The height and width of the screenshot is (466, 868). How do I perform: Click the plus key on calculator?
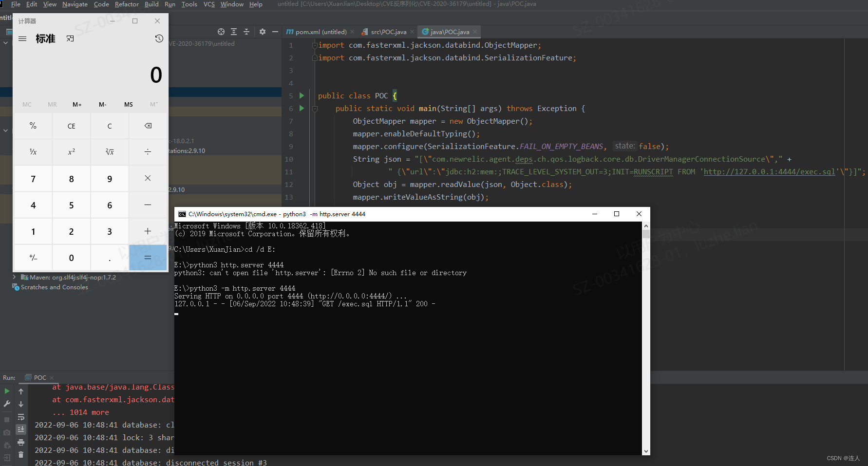(148, 231)
